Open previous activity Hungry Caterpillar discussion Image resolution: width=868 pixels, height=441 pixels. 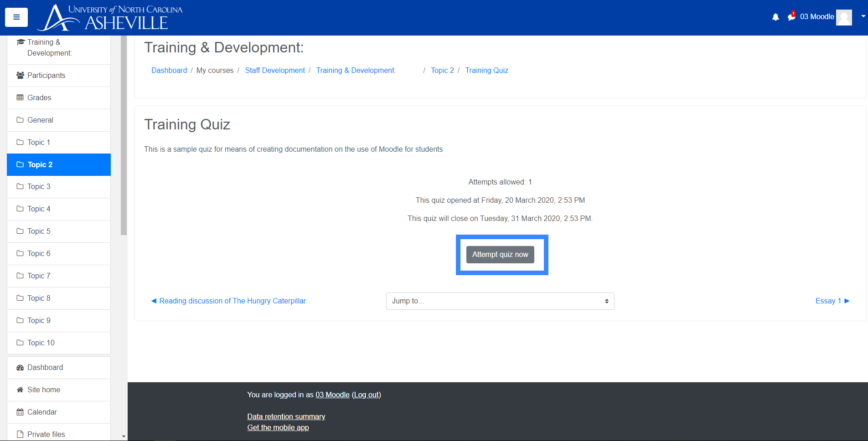(x=228, y=301)
